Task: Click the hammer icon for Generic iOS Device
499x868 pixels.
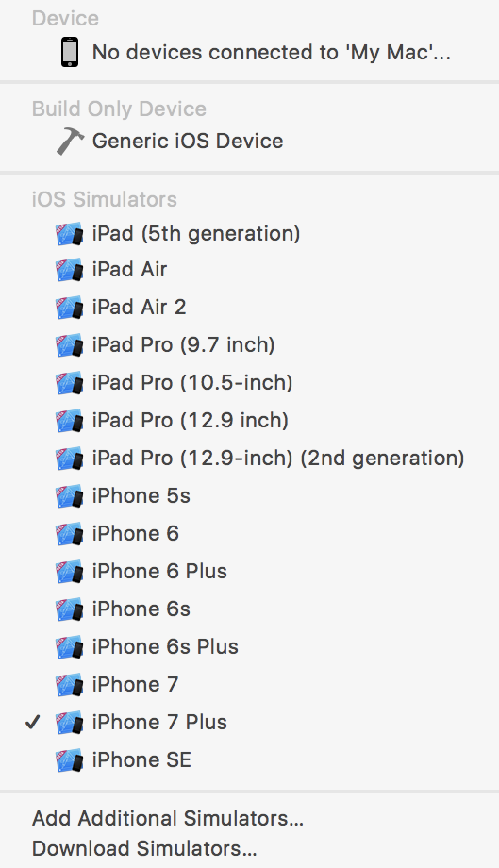Action: pos(70,142)
